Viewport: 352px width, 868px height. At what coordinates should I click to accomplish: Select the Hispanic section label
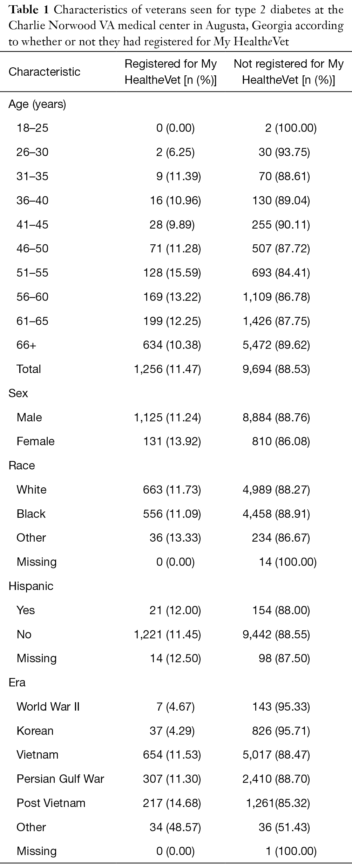31,586
